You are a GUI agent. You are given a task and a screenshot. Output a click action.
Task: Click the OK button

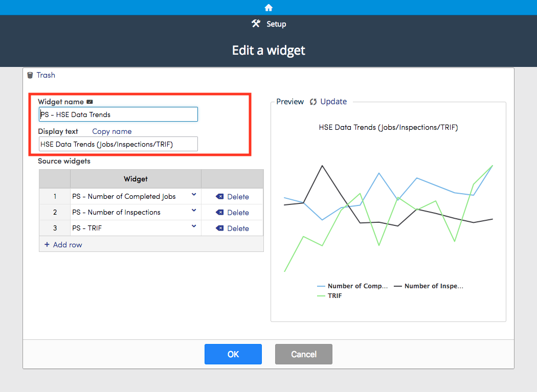tap(233, 354)
